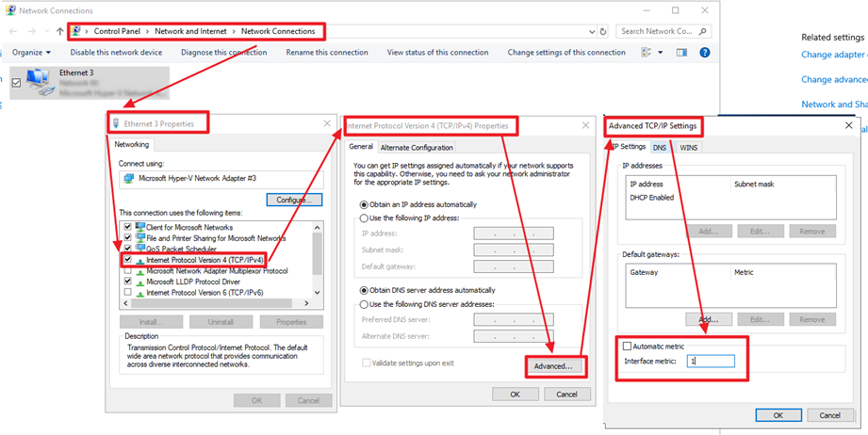Open the recent locations dropdown arrow
This screenshot has width=868, height=435.
pyautogui.click(x=47, y=31)
